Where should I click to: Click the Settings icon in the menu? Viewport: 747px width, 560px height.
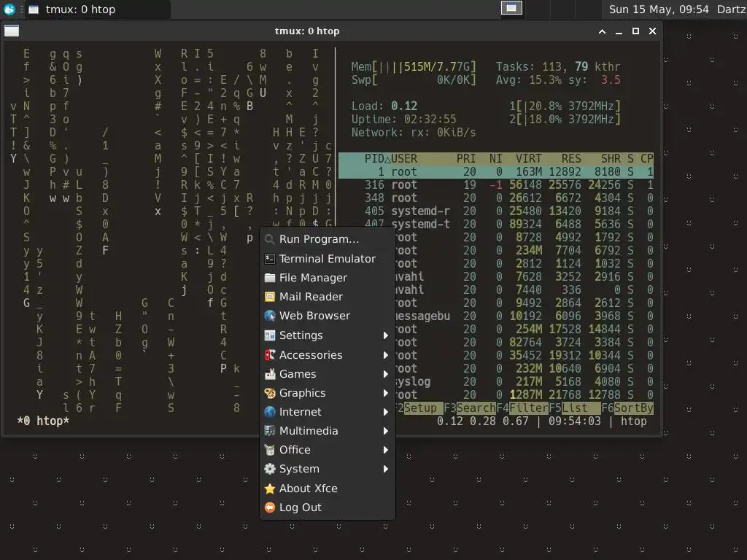pos(270,335)
